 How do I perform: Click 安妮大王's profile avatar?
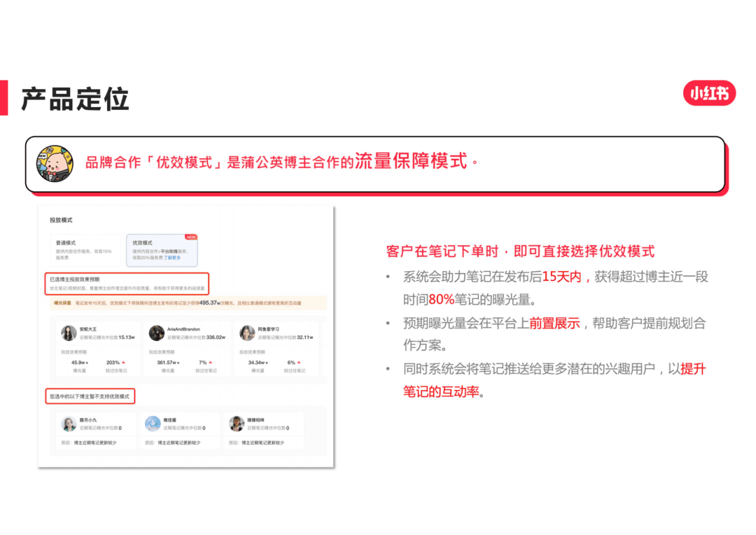pyautogui.click(x=69, y=333)
